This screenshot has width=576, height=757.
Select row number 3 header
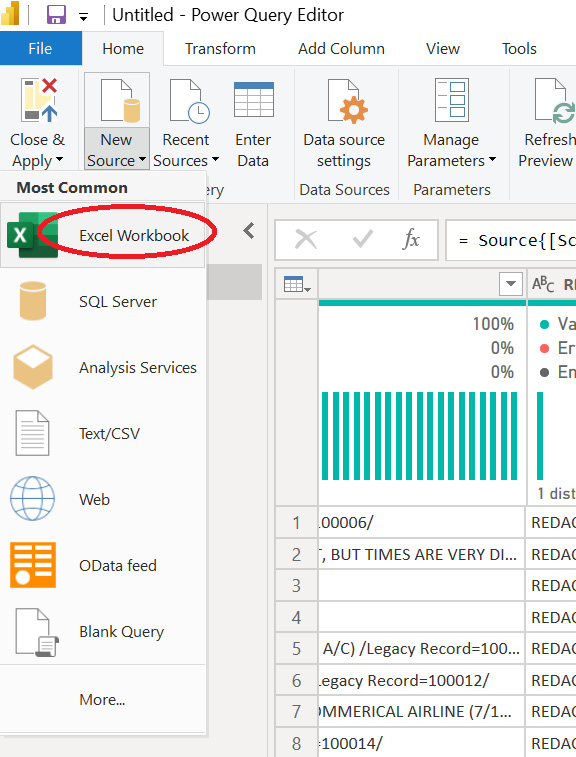point(296,586)
